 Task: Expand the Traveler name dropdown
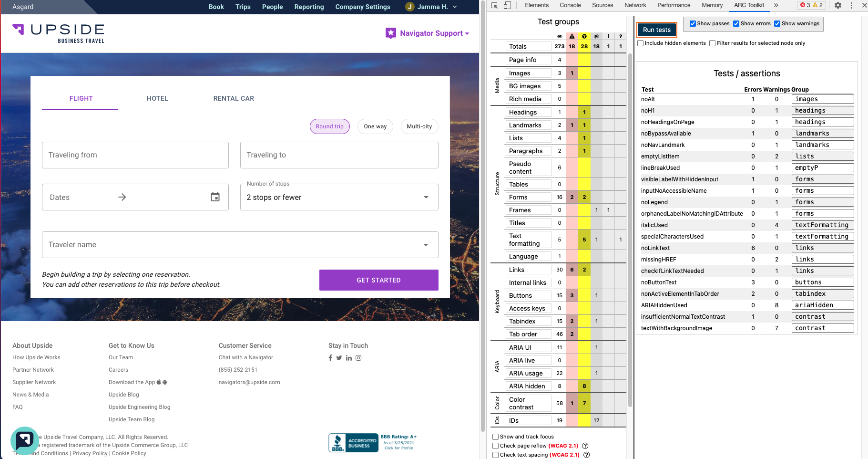point(240,245)
